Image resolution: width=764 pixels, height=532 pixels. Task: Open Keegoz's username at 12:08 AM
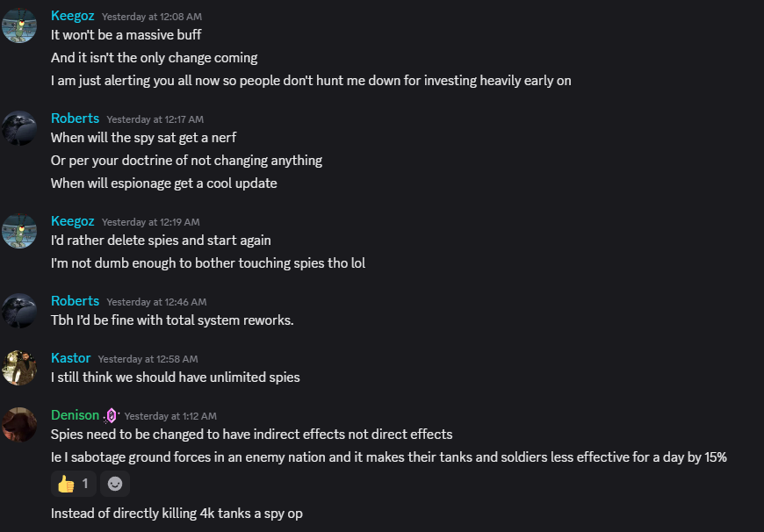(x=73, y=16)
